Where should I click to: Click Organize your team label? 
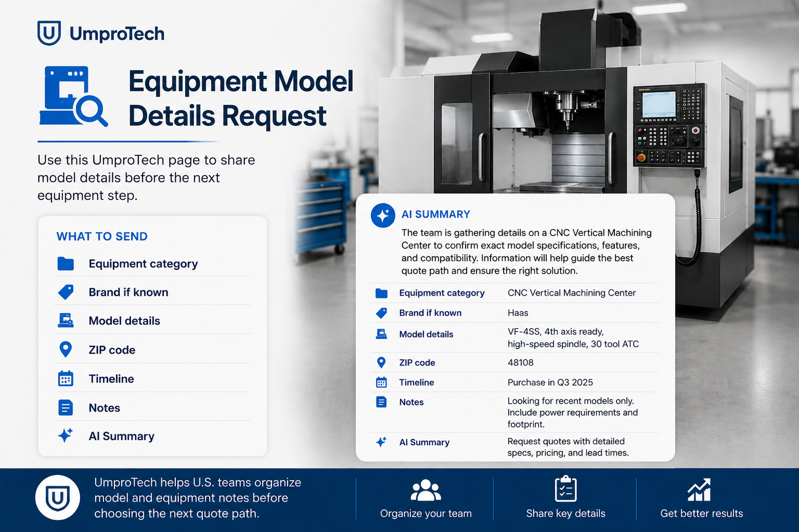pos(426,513)
